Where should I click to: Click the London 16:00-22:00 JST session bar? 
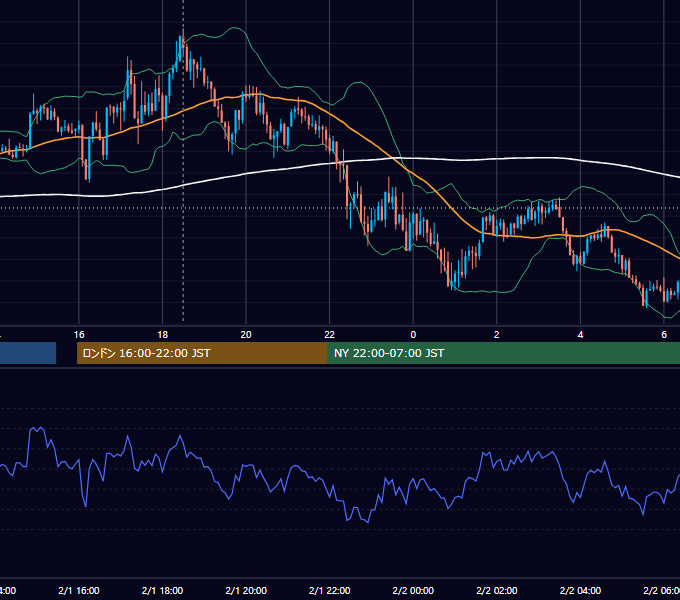(202, 353)
